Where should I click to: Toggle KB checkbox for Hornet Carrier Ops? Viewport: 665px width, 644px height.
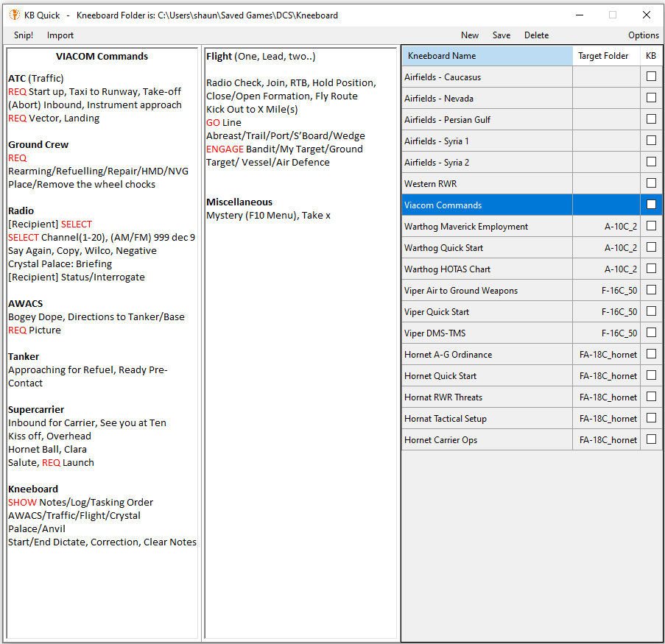[651, 439]
